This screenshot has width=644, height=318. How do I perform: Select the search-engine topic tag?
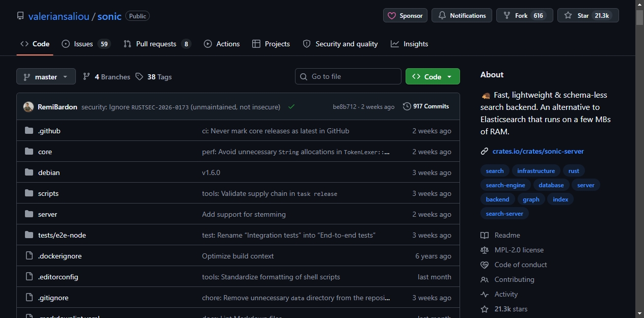click(x=505, y=185)
